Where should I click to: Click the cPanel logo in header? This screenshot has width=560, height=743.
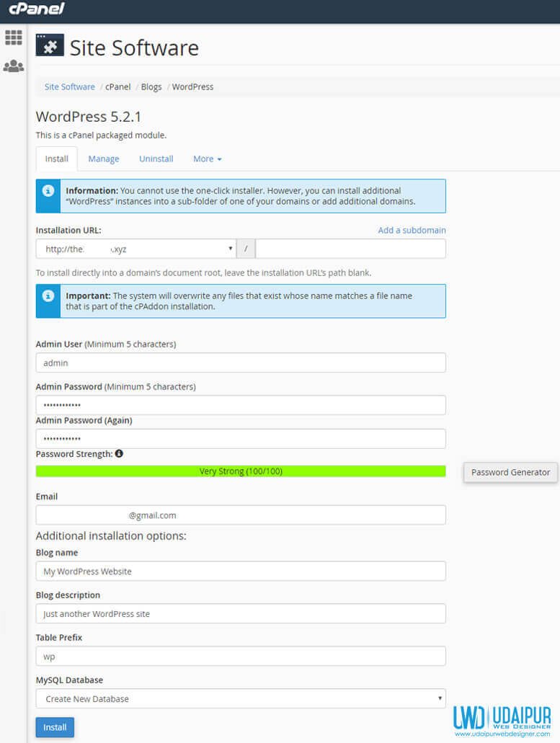(37, 9)
